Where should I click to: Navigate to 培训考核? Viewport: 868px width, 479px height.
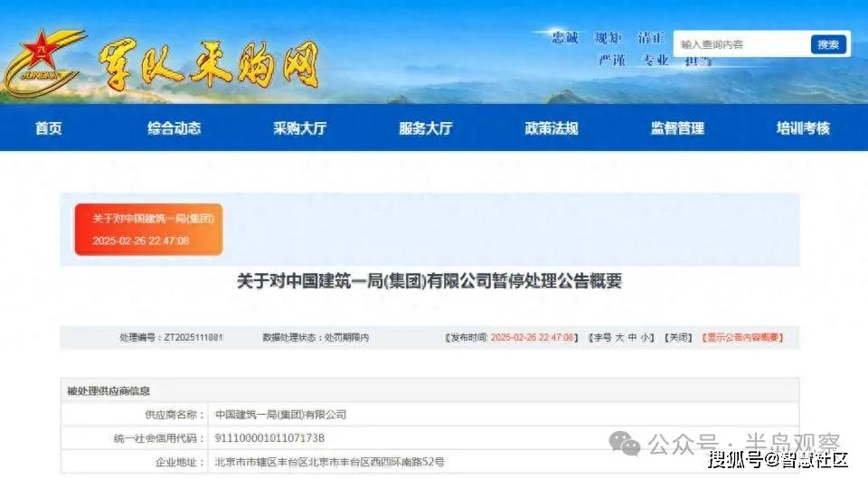[x=803, y=128]
